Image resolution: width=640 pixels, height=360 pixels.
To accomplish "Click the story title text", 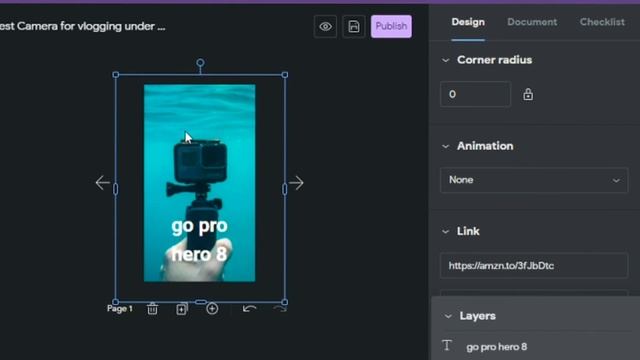I will 82,27.
